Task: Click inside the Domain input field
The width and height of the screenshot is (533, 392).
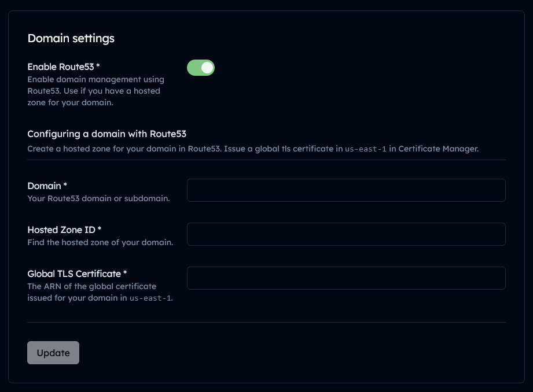Action: [345, 190]
